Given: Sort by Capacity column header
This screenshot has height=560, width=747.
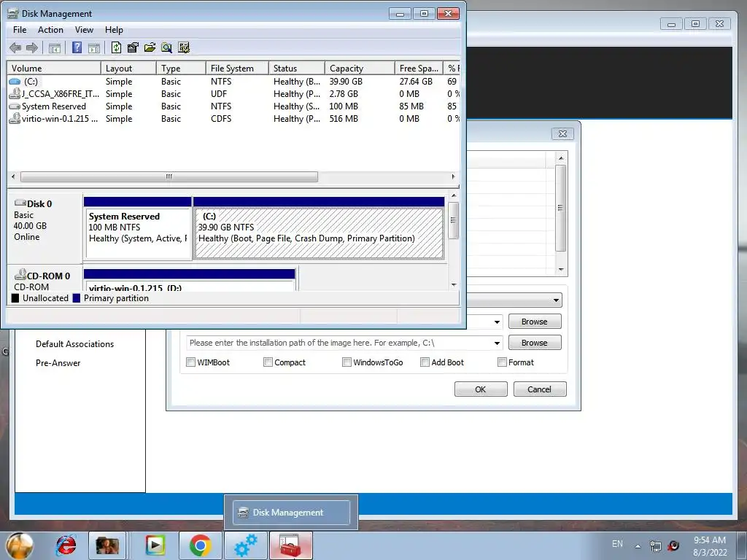Looking at the screenshot, I should (360, 68).
